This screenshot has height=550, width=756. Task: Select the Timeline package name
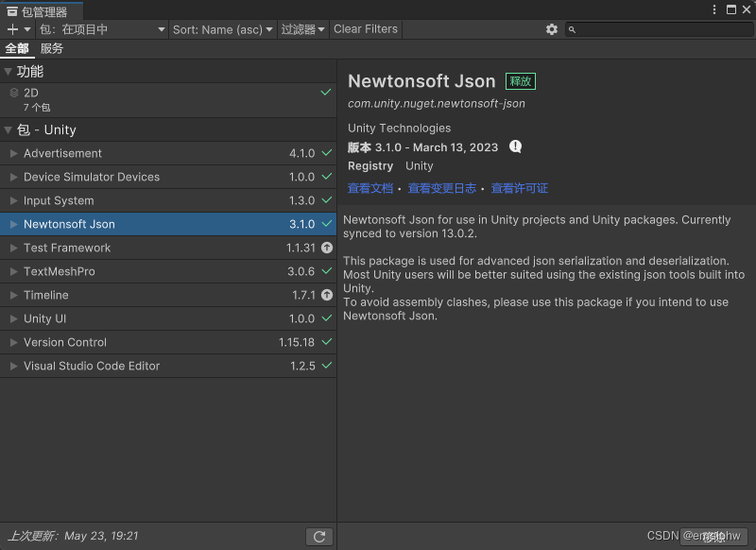click(45, 295)
